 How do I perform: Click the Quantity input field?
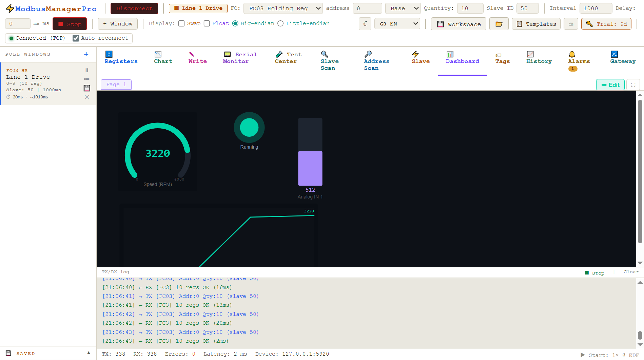point(470,8)
